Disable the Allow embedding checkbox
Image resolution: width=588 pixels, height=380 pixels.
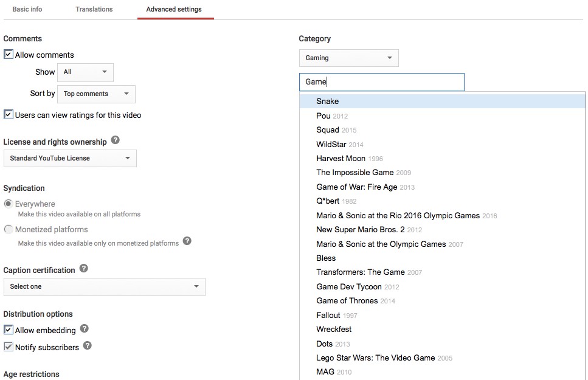[9, 328]
